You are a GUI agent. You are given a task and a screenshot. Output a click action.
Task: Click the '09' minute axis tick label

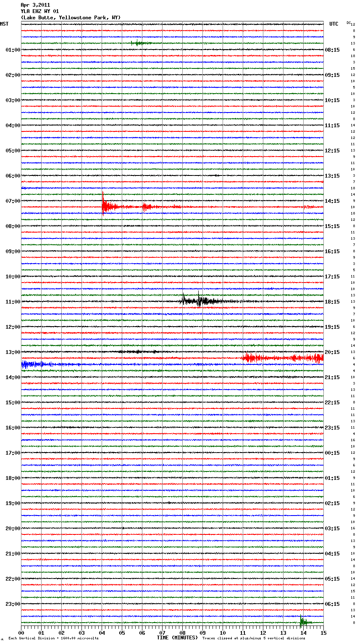point(203,633)
